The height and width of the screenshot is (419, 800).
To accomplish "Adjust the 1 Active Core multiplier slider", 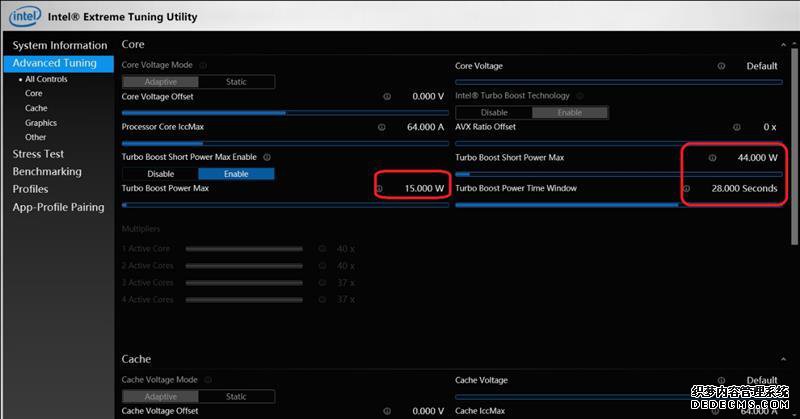I will click(x=244, y=249).
